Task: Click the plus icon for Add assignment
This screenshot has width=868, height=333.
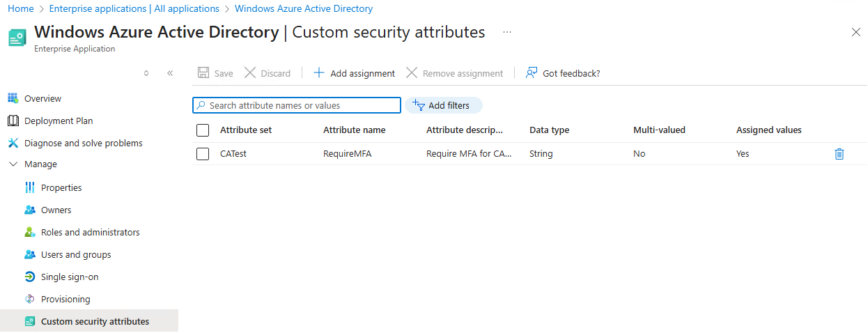Action: (x=319, y=73)
